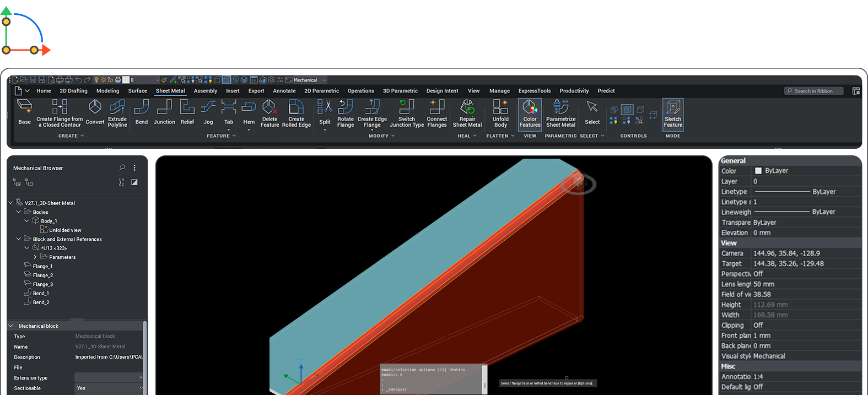868x395 pixels.
Task: Select Flange_1 in Mechanical Browser
Action: click(38, 266)
